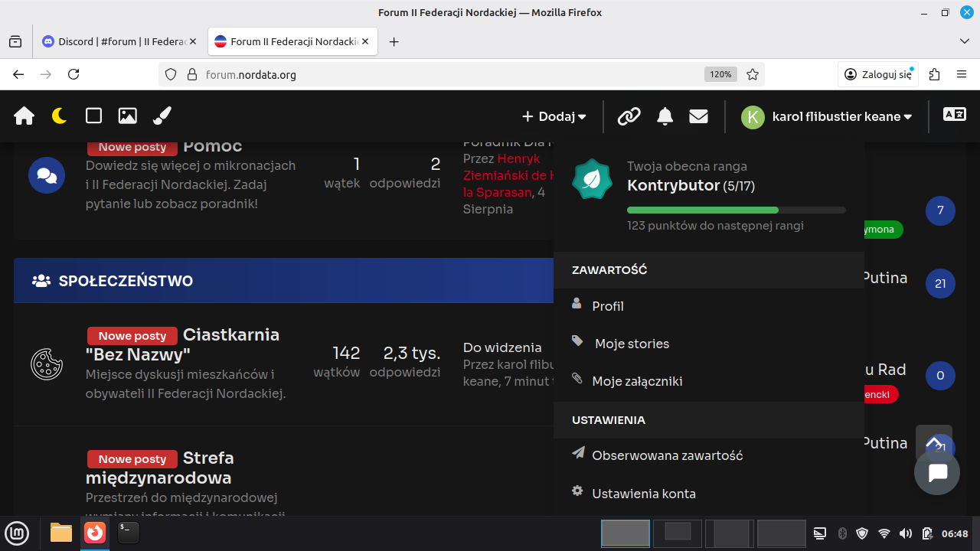
Task: Reload the current page
Action: (x=73, y=74)
